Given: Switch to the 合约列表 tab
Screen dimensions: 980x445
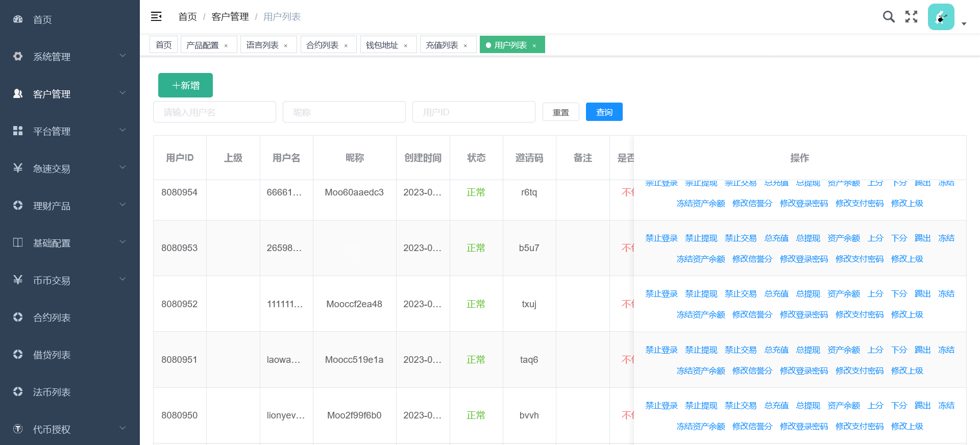Looking at the screenshot, I should coord(322,45).
